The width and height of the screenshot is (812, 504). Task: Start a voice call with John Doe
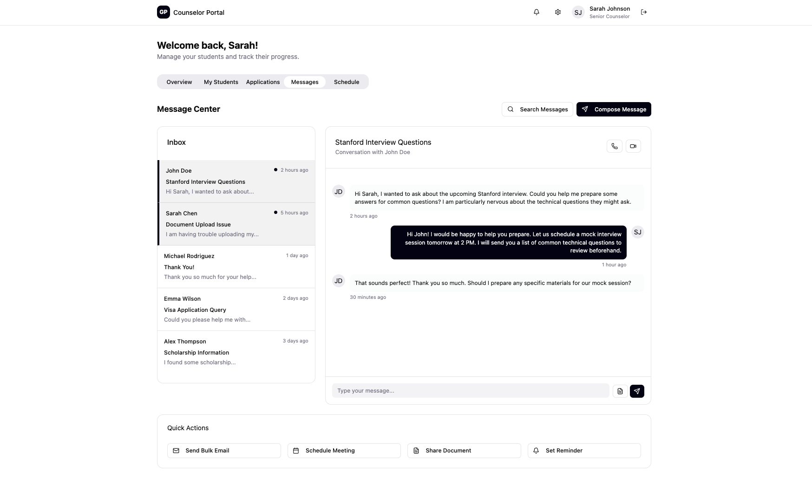pos(615,146)
